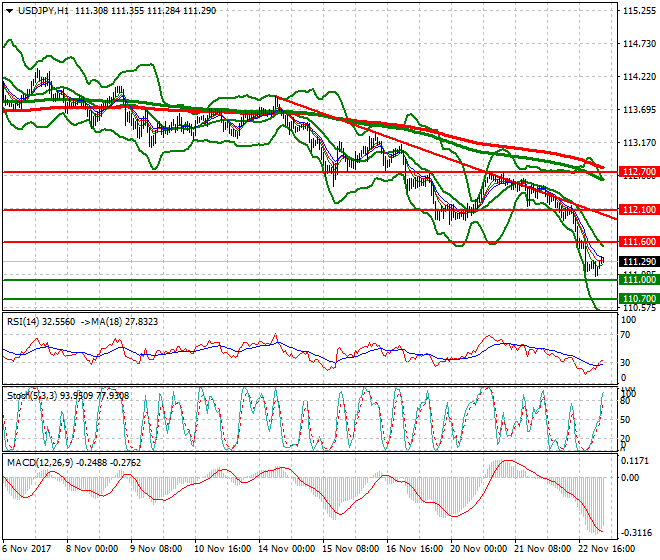This screenshot has width=660, height=560.
Task: Select the 8 Nov 00:00 time axis label
Action: (92, 549)
